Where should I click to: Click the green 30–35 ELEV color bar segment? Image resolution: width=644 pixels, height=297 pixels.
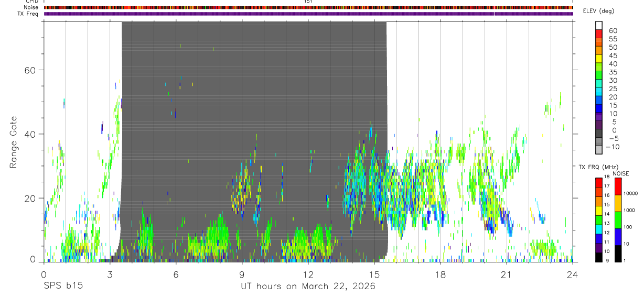point(599,75)
